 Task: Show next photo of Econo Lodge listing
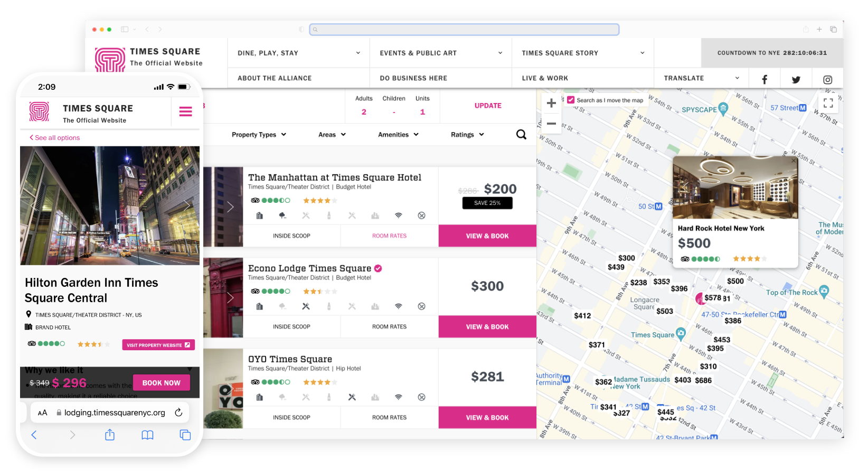tap(230, 298)
